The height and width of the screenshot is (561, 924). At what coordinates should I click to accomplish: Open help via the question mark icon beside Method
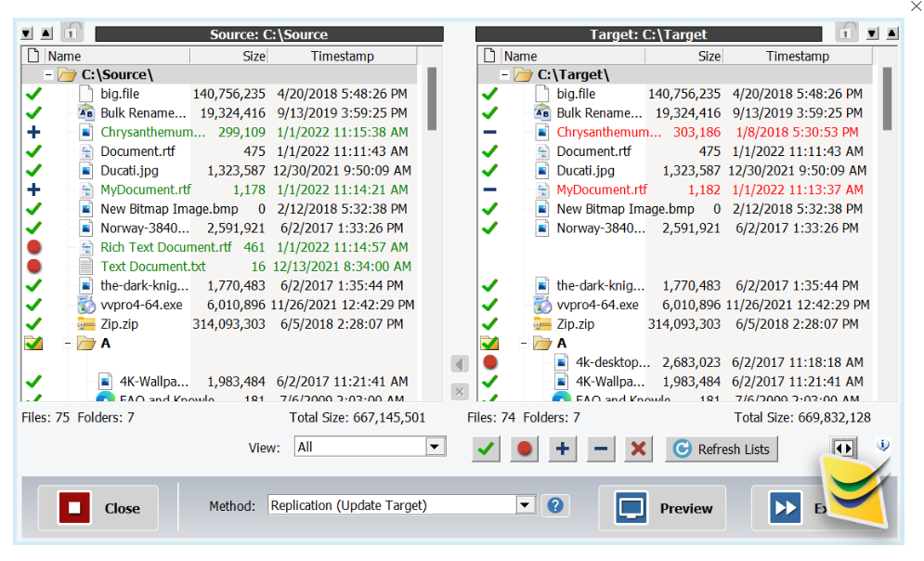(x=554, y=505)
